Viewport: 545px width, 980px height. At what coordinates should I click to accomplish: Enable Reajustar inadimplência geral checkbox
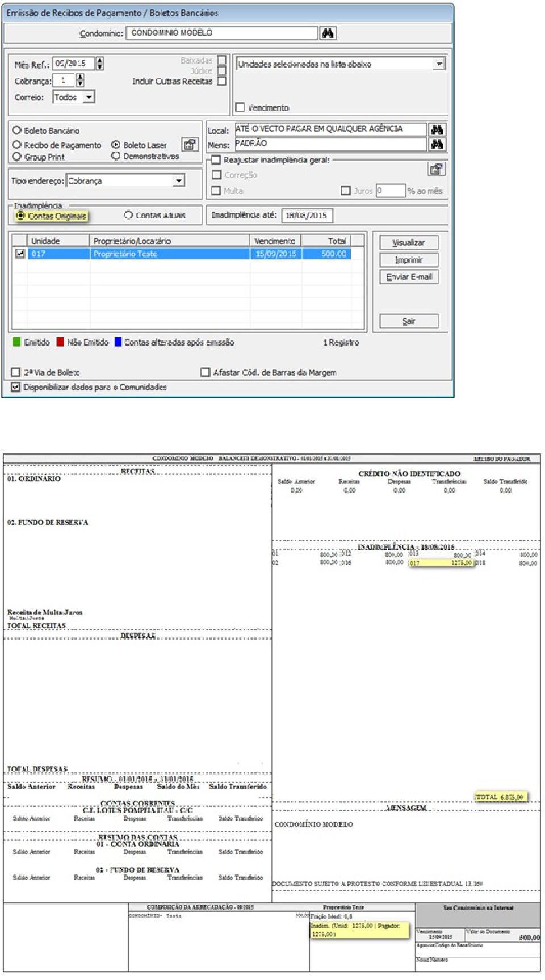[x=216, y=160]
